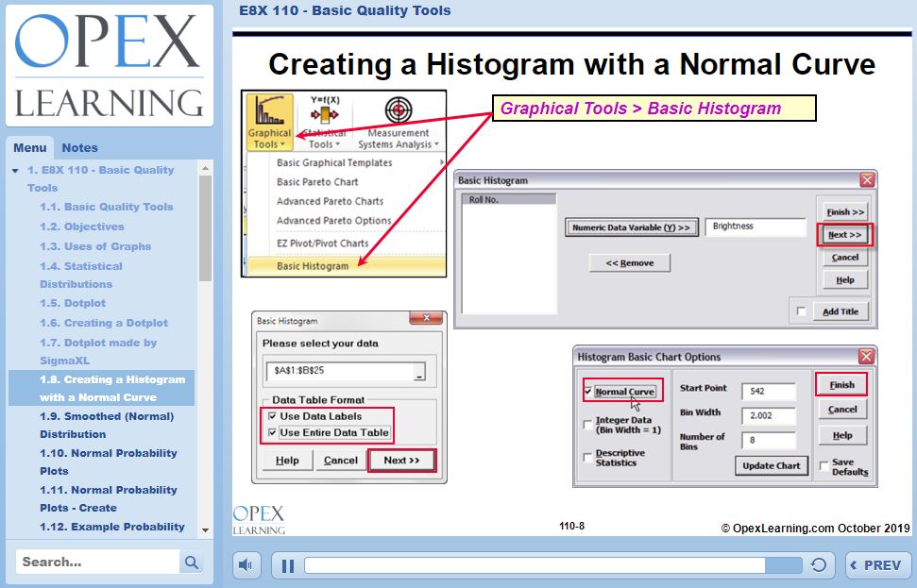
Task: Close the Histogram Basic Chart Options dialog
Action: (866, 357)
